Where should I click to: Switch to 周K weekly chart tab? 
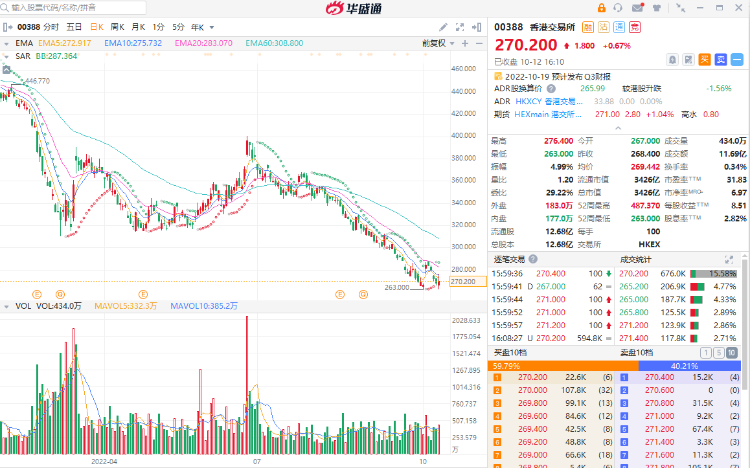point(118,27)
